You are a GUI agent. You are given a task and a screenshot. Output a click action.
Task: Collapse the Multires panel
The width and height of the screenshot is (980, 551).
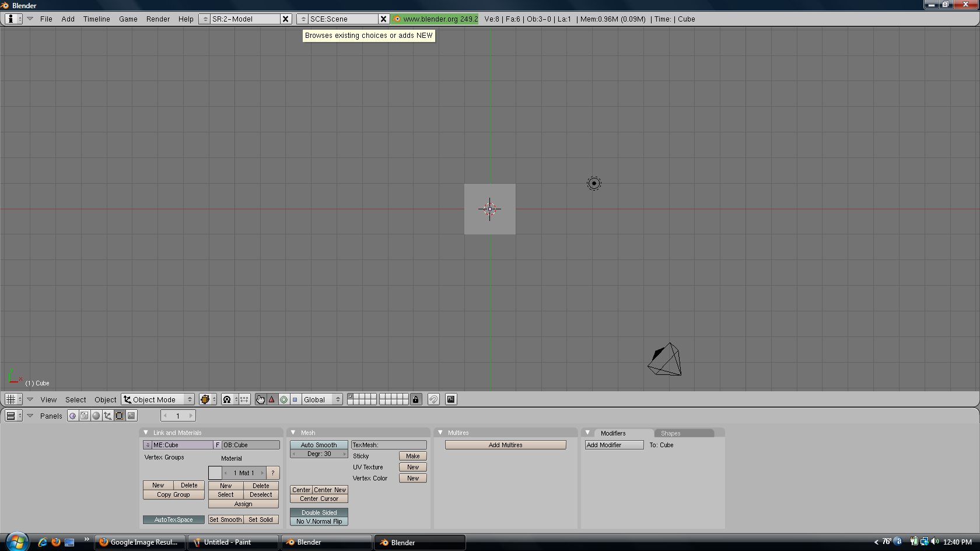(x=440, y=433)
